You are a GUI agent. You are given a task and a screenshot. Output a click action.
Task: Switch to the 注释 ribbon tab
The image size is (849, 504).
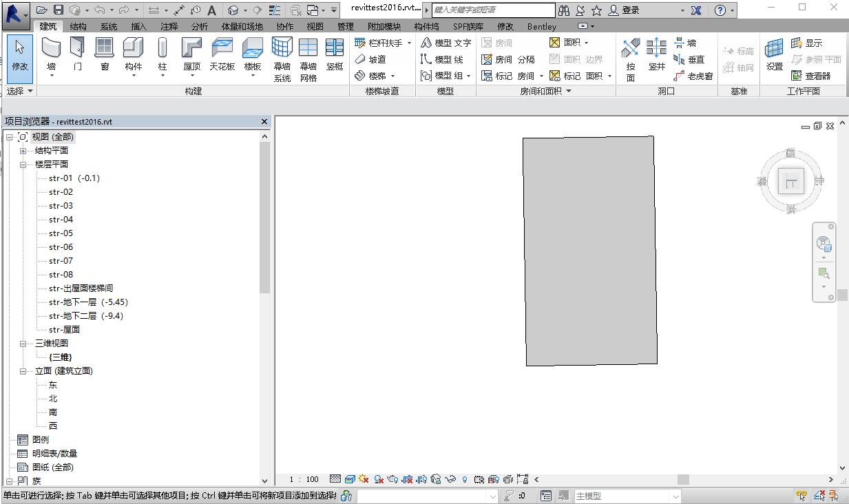tap(169, 26)
